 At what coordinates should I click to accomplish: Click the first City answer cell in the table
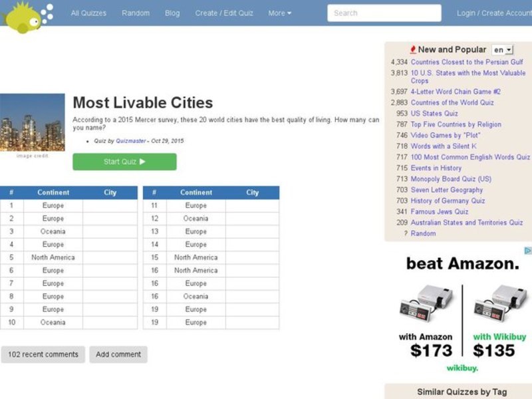[x=110, y=205]
